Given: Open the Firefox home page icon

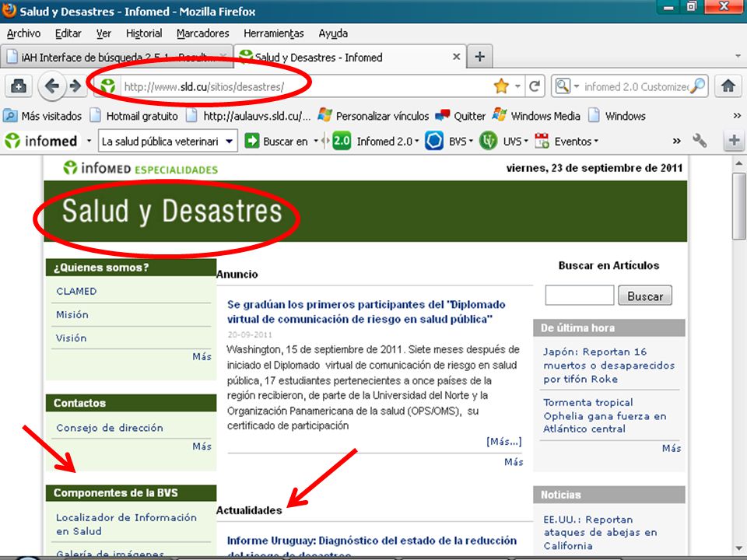Looking at the screenshot, I should tap(728, 86).
